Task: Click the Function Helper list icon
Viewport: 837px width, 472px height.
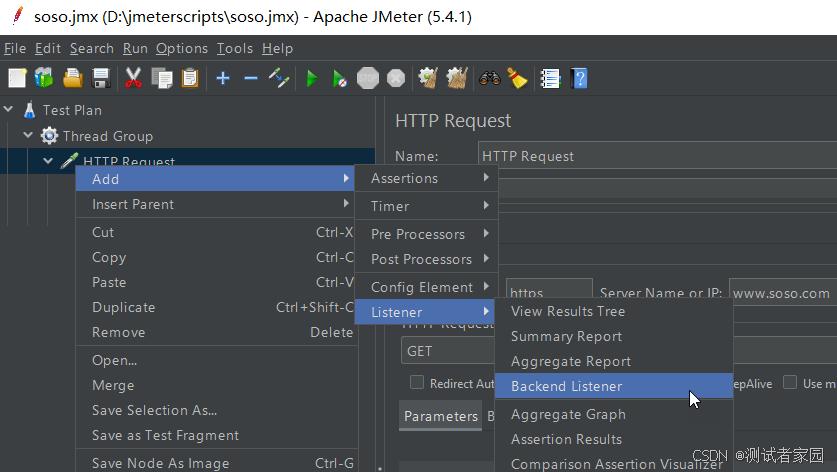Action: point(550,78)
